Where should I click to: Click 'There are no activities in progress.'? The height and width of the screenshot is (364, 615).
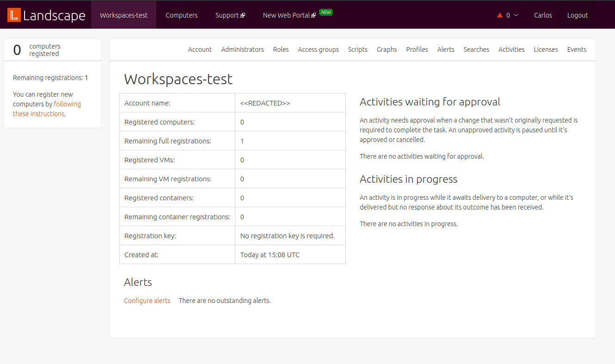click(409, 224)
